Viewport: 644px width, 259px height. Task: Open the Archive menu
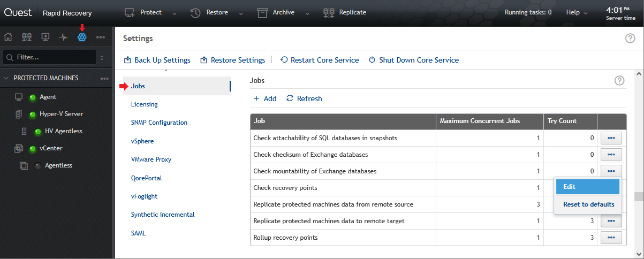(276, 12)
